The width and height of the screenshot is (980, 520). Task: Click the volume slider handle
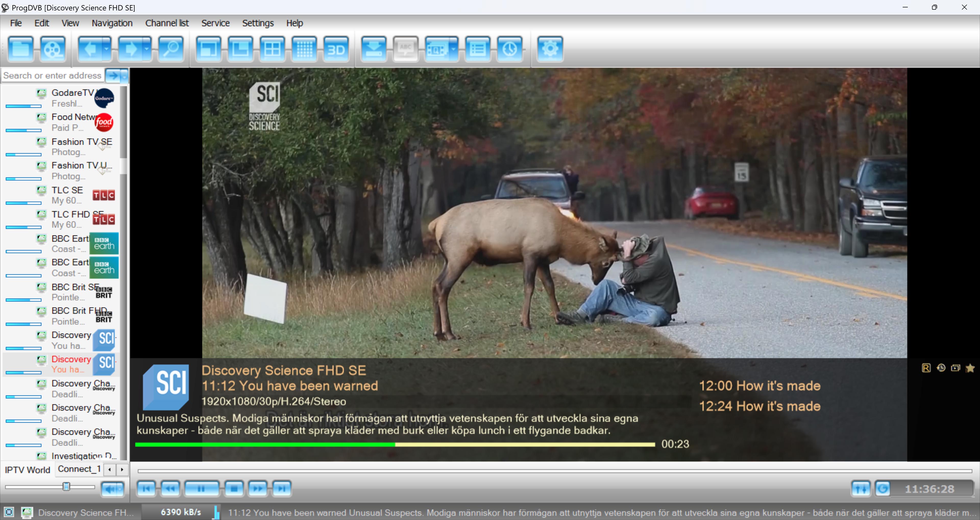pyautogui.click(x=66, y=487)
